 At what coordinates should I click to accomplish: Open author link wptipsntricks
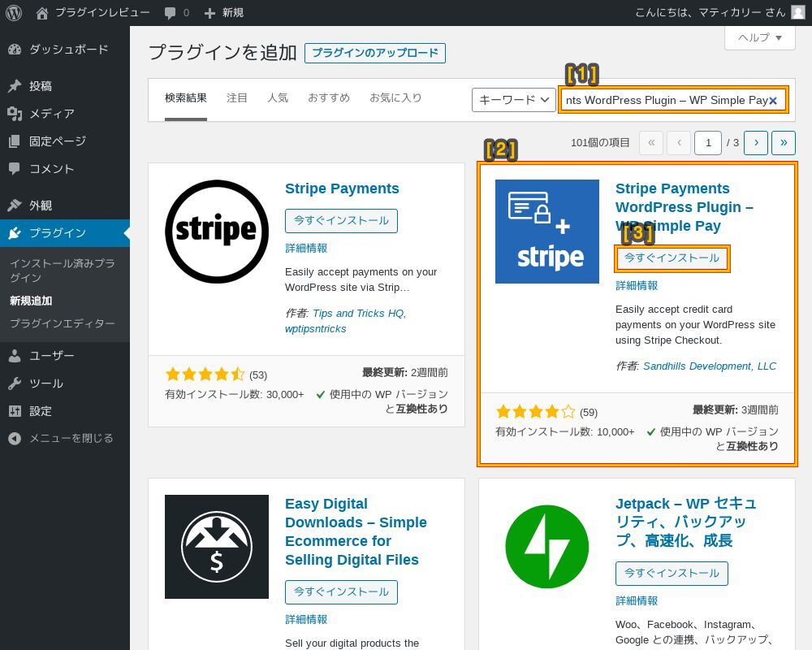315,329
